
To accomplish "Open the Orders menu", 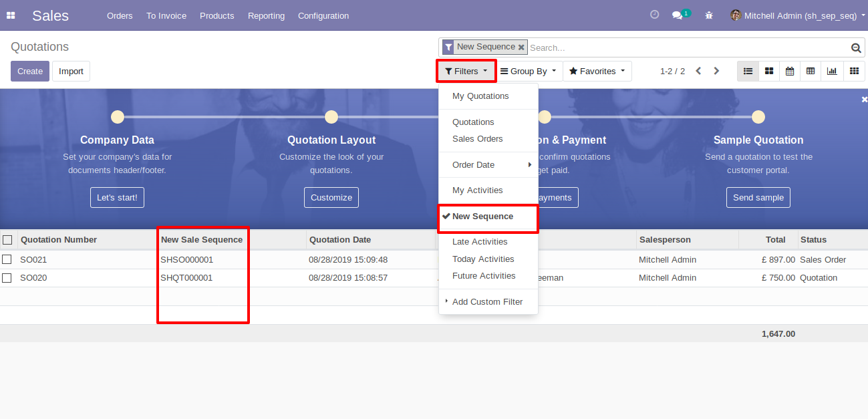I will (120, 15).
